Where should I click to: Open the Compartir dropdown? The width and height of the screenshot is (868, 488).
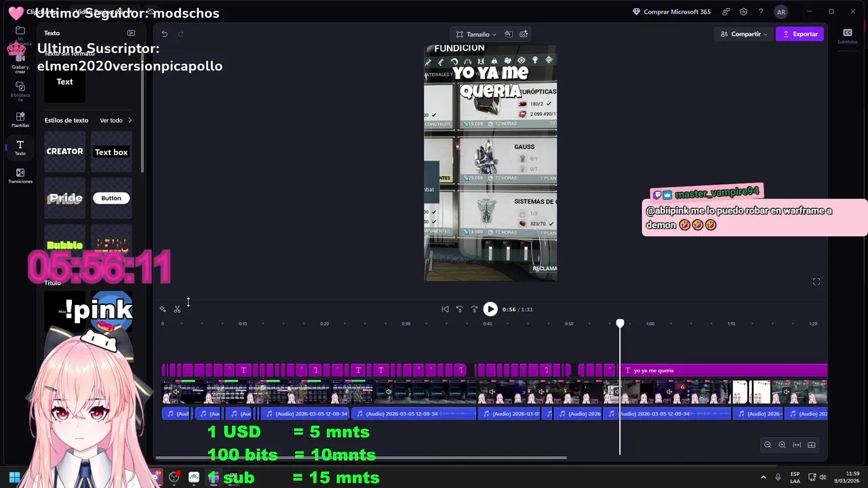(x=744, y=34)
